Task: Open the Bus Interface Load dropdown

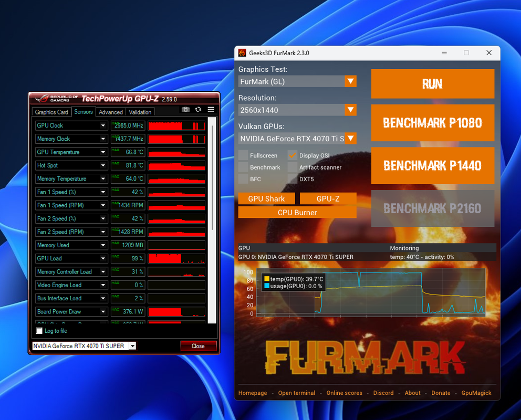Action: click(103, 298)
